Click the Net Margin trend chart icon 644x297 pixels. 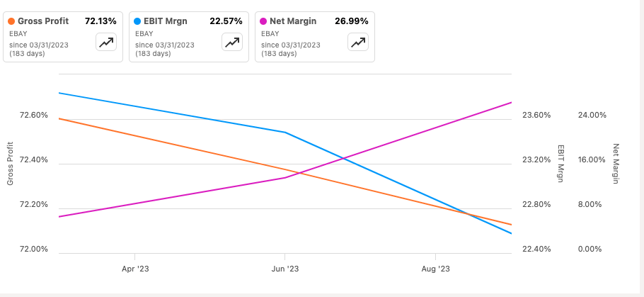pyautogui.click(x=358, y=43)
